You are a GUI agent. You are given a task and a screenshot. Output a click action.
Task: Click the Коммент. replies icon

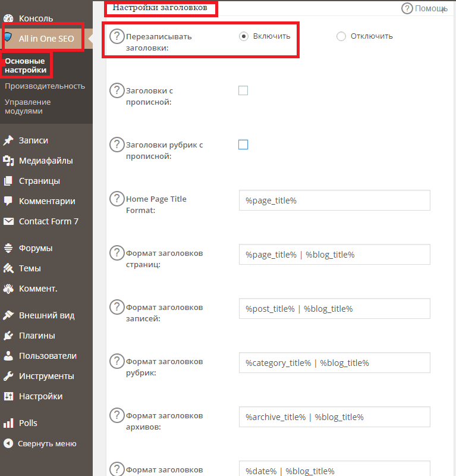8,289
